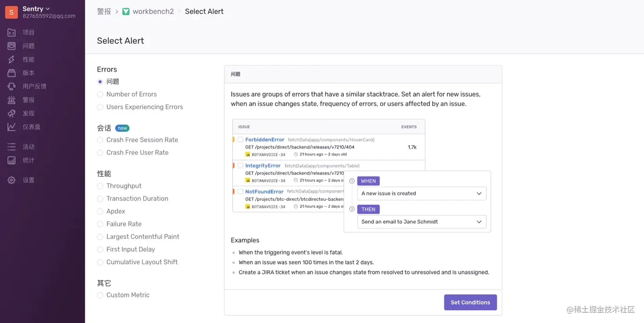Open the Dashboards (仪表盘) chart icon
This screenshot has width=644, height=323.
pyautogui.click(x=11, y=127)
